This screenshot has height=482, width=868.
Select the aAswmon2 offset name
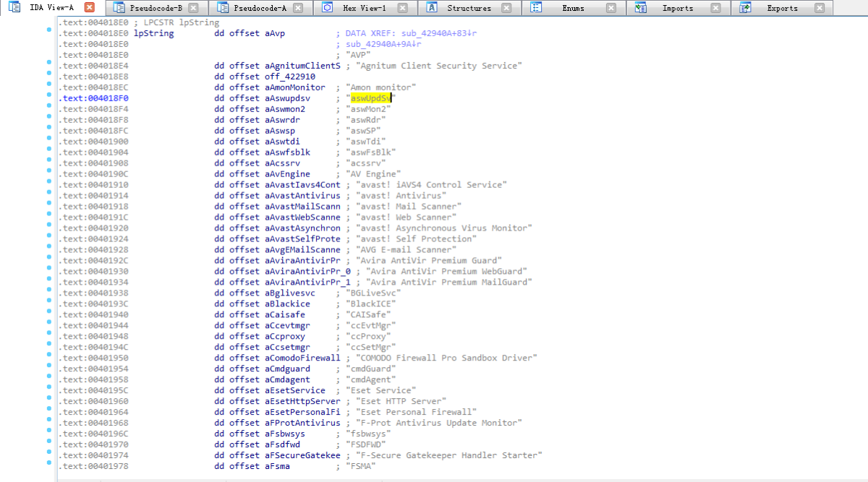tap(285, 109)
